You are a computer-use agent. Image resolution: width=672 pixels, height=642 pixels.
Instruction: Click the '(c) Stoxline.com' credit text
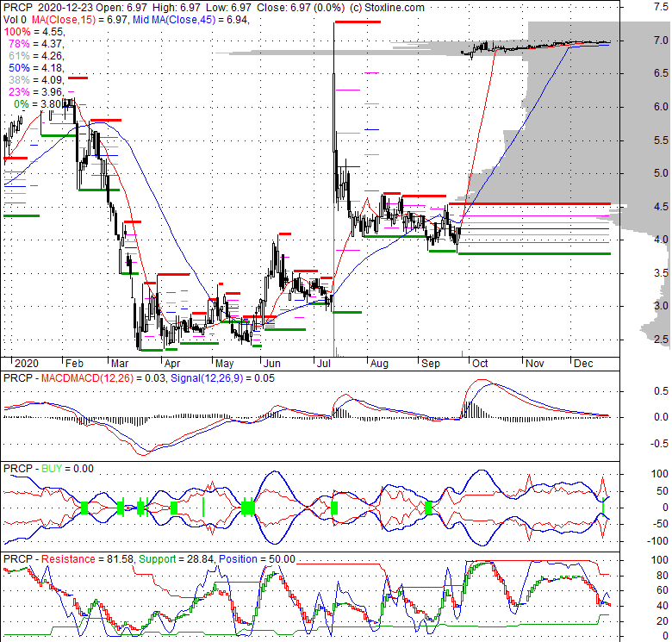pyautogui.click(x=387, y=7)
